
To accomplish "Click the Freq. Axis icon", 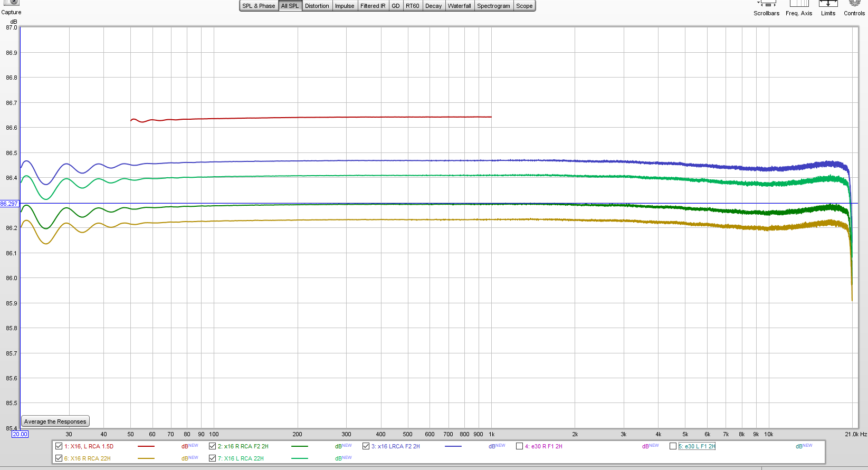I will pos(799,3).
